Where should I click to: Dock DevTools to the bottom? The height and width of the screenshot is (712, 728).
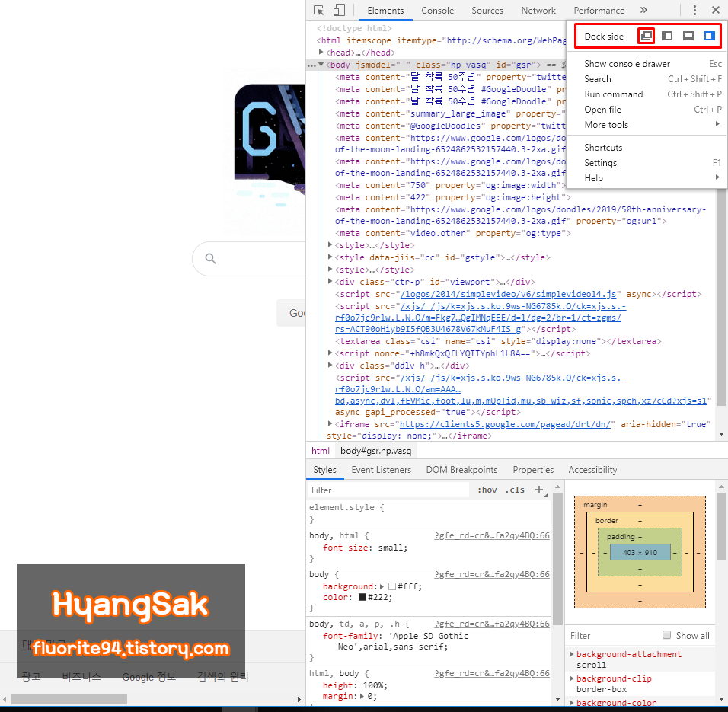point(688,36)
